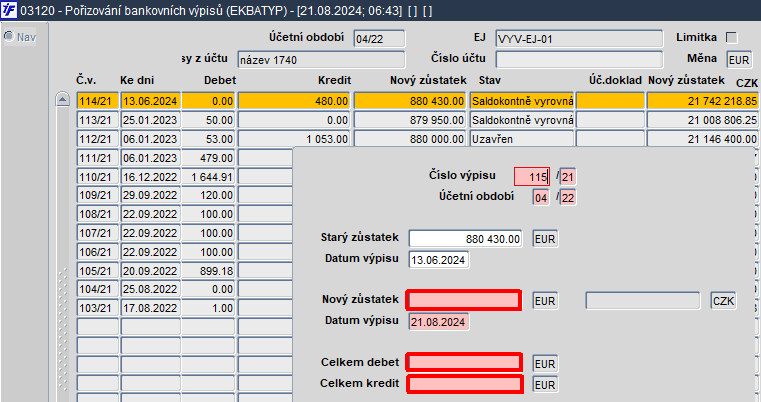Screen dimensions: 761x402
Task: Select statement row 106/21
Action: click(x=184, y=252)
